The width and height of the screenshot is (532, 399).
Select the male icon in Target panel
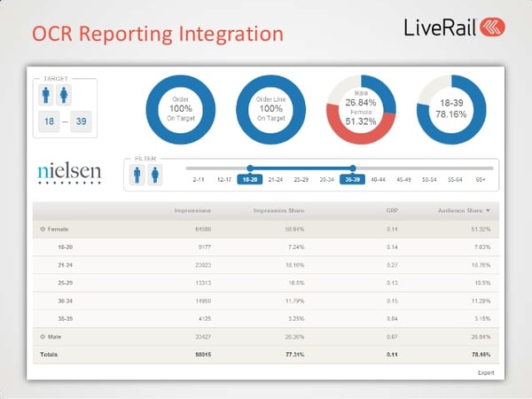(46, 95)
